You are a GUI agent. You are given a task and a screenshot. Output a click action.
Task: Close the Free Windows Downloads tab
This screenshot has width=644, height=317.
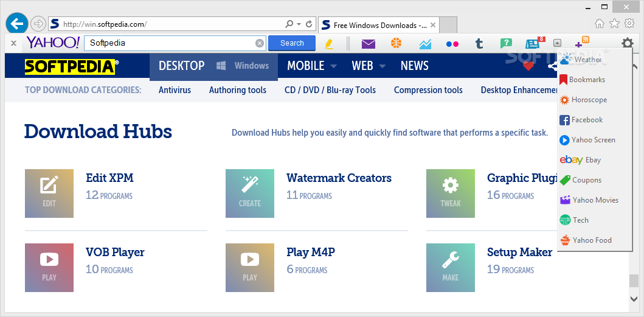coord(432,25)
